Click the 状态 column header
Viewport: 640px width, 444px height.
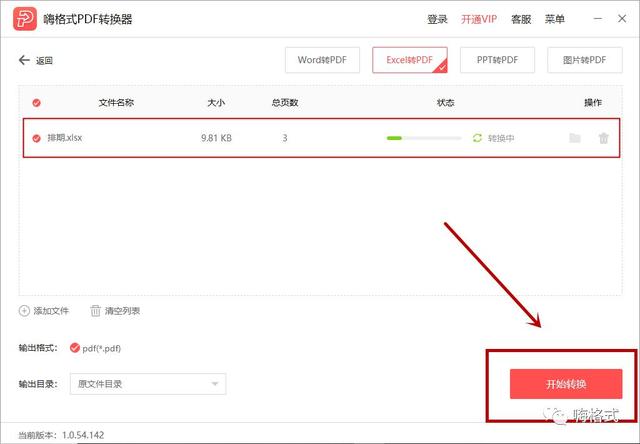point(446,103)
